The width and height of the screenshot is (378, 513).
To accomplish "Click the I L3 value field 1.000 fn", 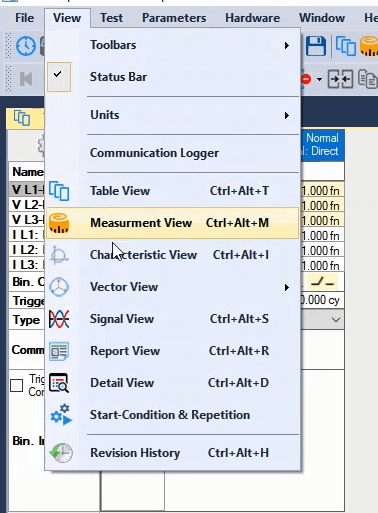I will [322, 266].
